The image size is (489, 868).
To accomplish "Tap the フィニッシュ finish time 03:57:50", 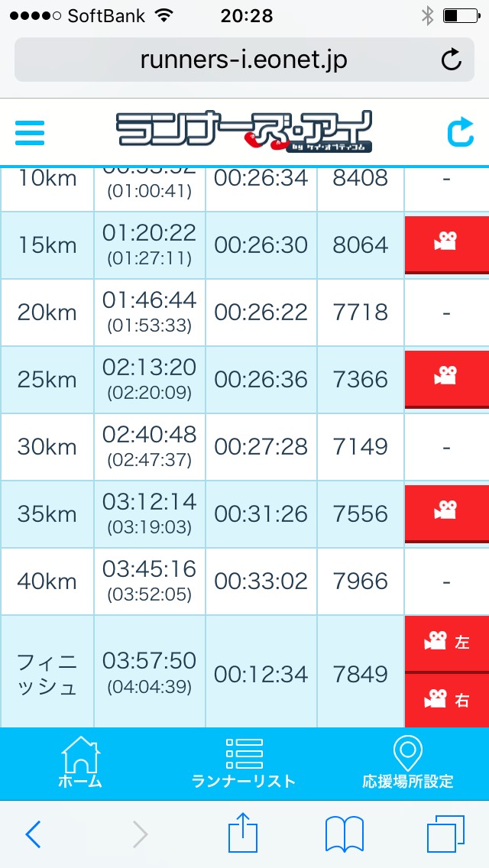I will pyautogui.click(x=150, y=660).
